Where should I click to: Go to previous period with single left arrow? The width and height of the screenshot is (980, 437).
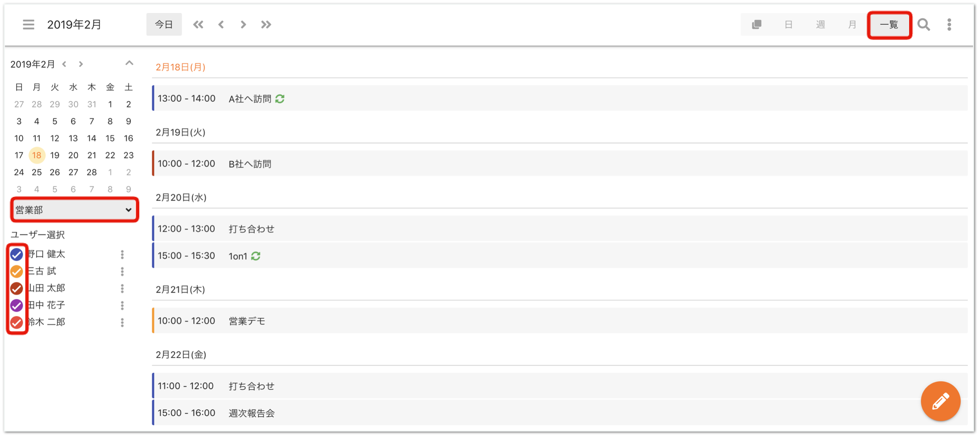coord(221,25)
